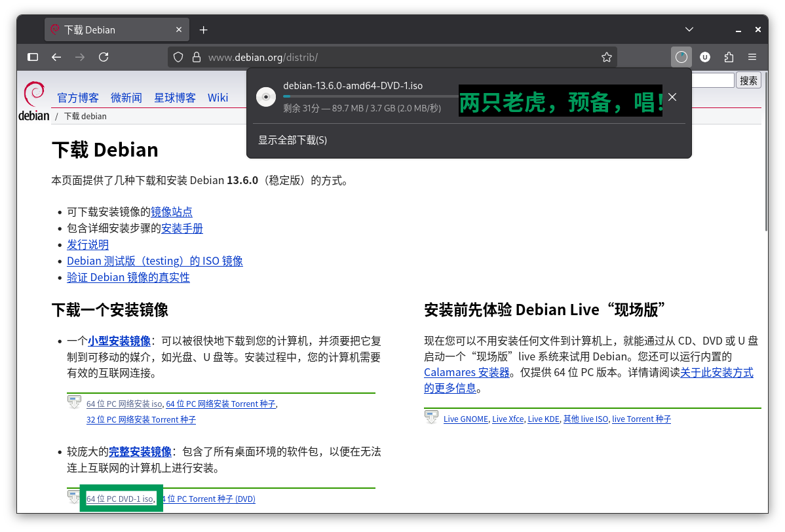
Task: Open 星球博客 navigation link
Action: coord(175,98)
